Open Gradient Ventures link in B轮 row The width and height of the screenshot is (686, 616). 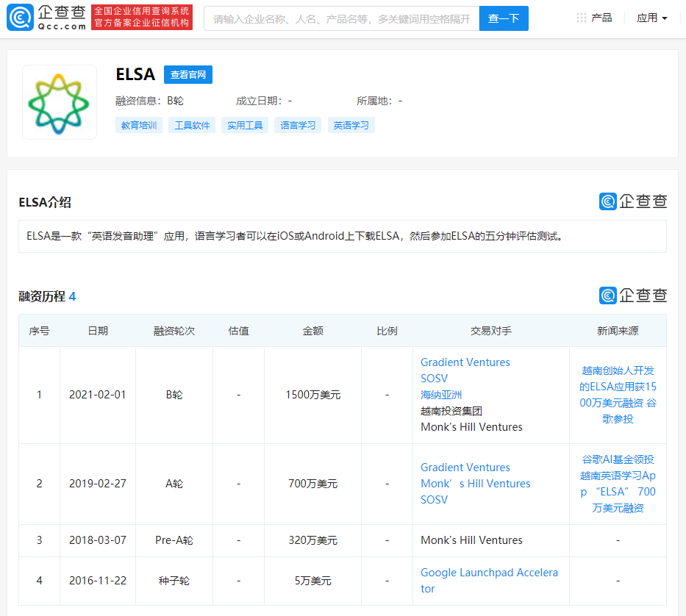(x=465, y=362)
